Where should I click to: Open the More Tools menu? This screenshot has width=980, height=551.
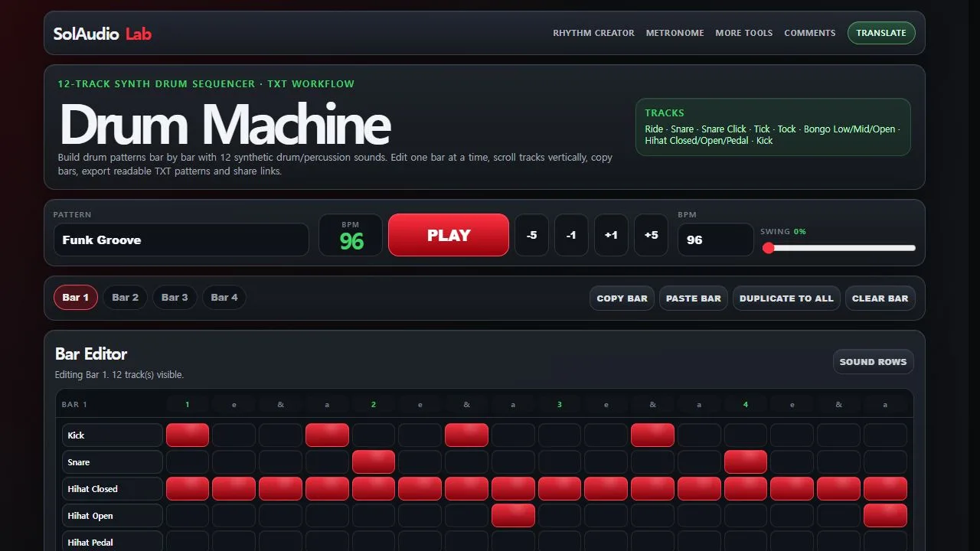tap(744, 33)
